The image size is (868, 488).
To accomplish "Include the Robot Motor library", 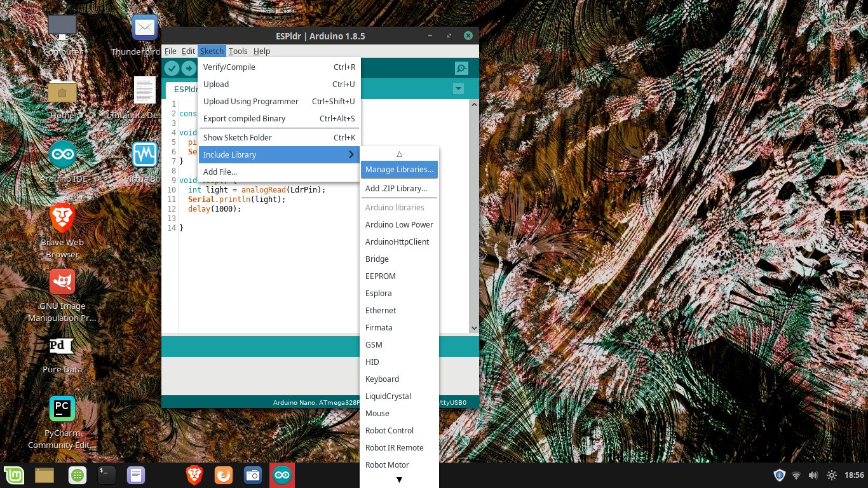I will 399,464.
